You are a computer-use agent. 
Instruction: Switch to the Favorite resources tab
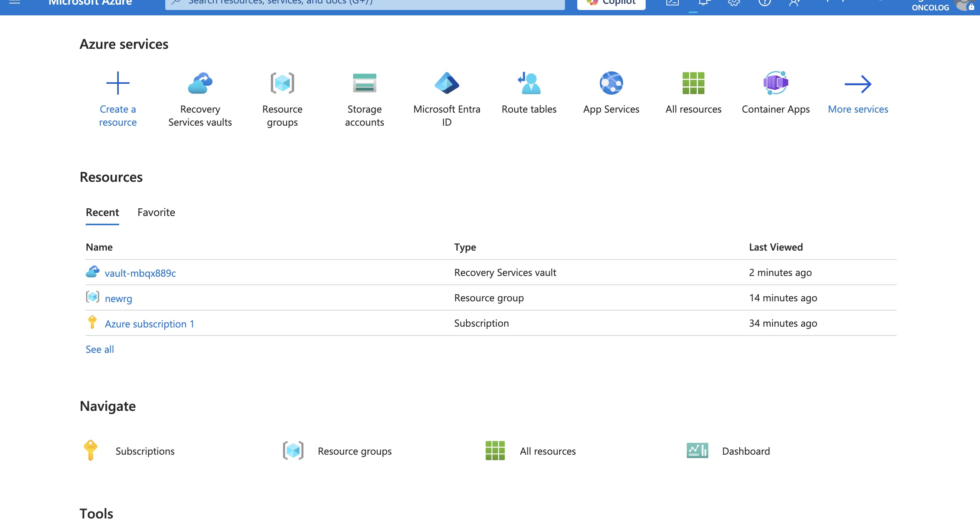(156, 212)
